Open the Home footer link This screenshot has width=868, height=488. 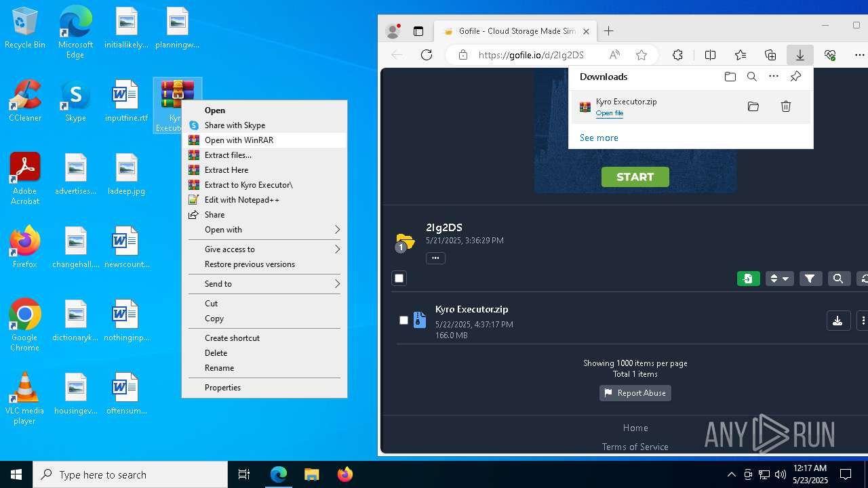635,428
